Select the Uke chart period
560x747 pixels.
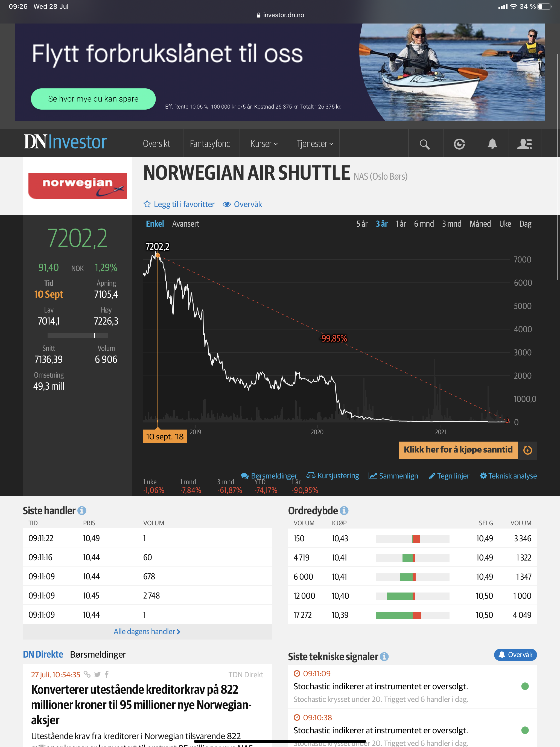coord(505,224)
